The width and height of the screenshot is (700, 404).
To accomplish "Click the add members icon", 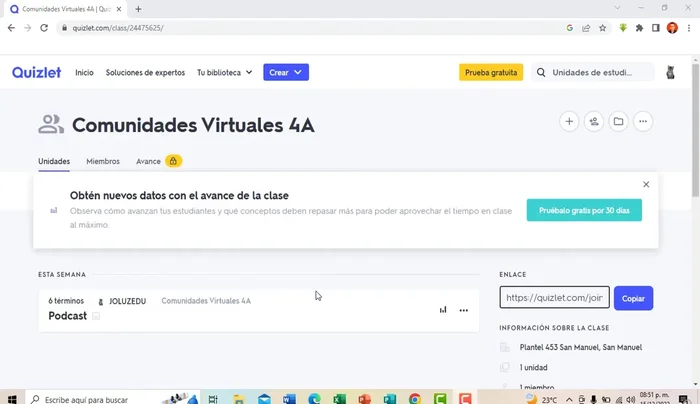I will click(x=594, y=121).
